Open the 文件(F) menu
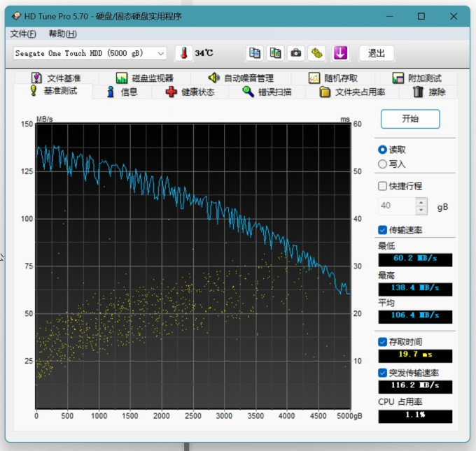This screenshot has height=451, width=476. tap(23, 34)
